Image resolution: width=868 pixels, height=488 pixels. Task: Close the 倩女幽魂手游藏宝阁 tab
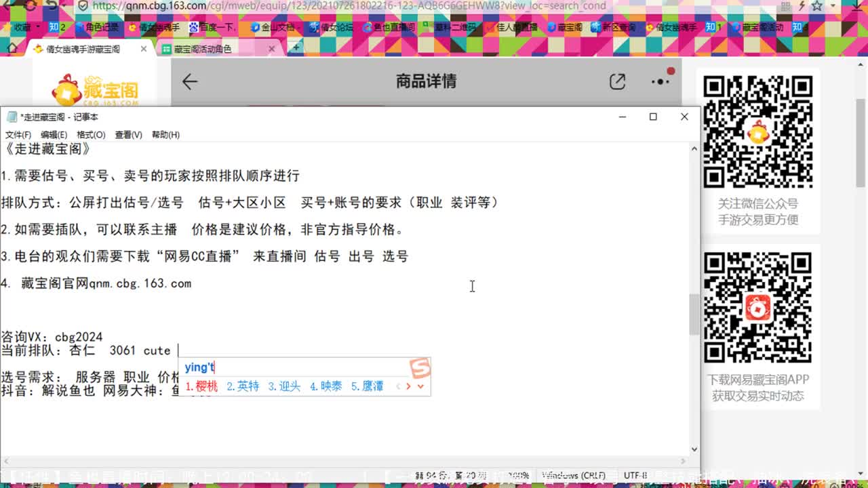point(144,49)
